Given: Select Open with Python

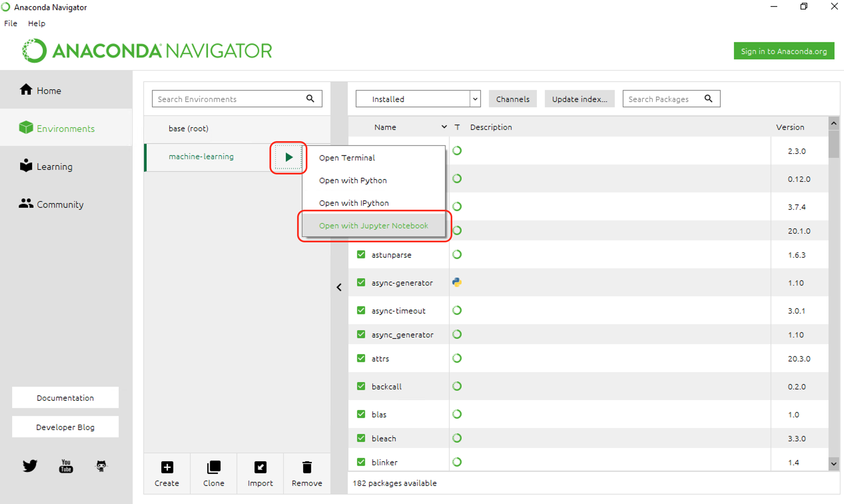Looking at the screenshot, I should tap(373, 180).
